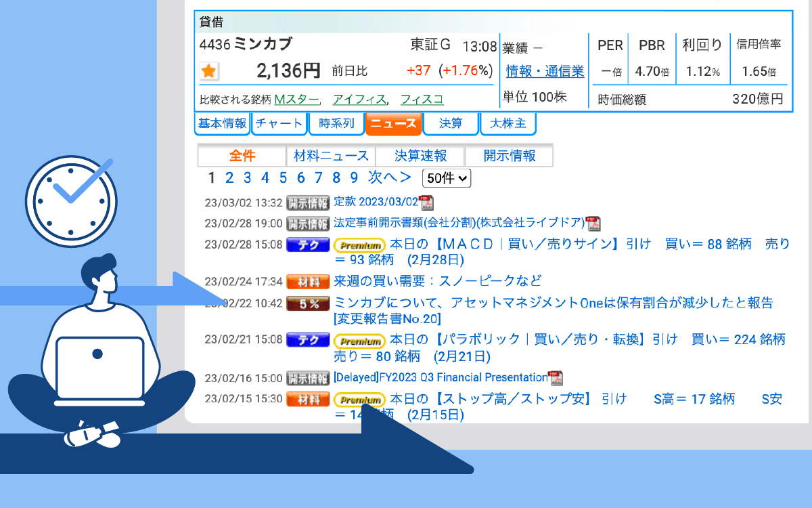Open 法定事前開示書類(会社分割) link

(x=459, y=223)
